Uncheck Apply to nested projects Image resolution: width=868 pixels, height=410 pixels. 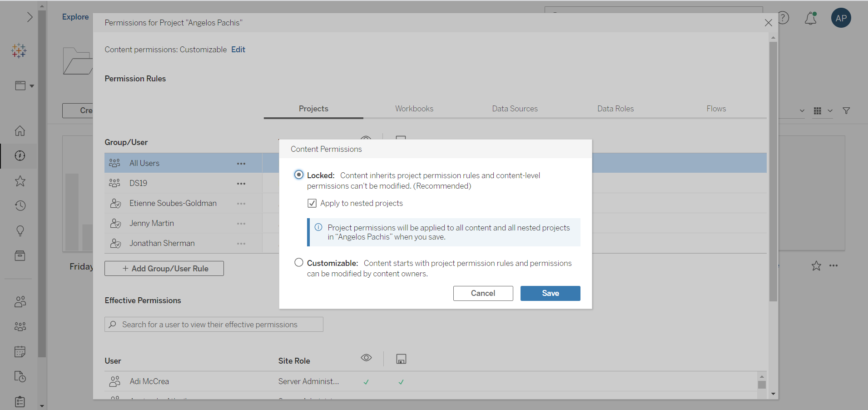[x=312, y=203]
